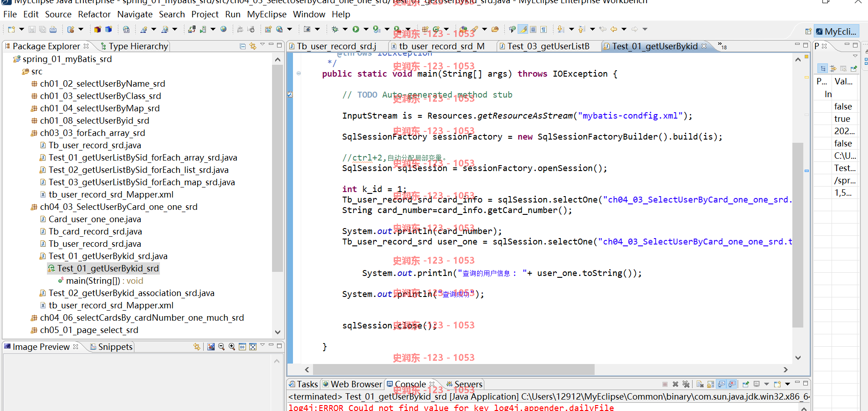Switch to Snippets tab
The image size is (868, 411).
(111, 347)
